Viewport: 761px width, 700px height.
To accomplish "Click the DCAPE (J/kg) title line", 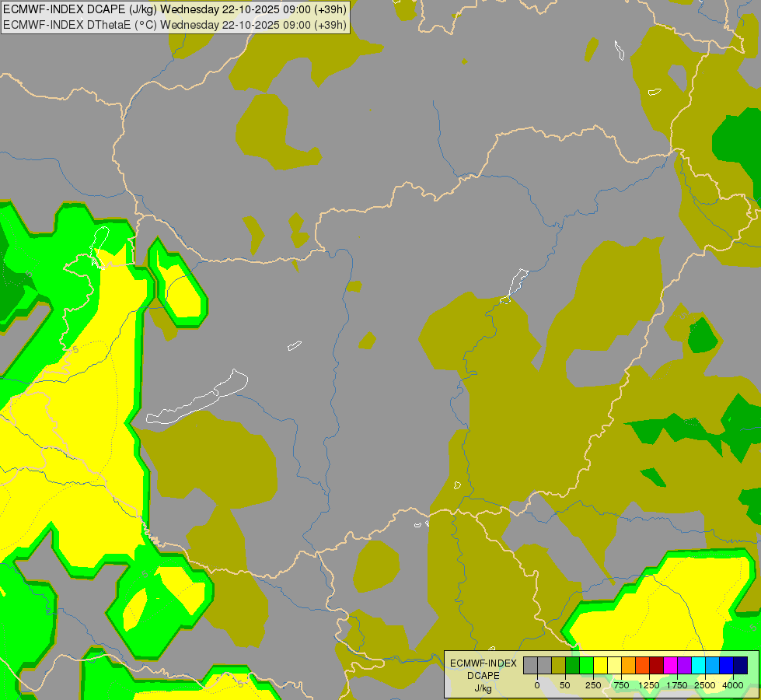I will pos(175,9).
